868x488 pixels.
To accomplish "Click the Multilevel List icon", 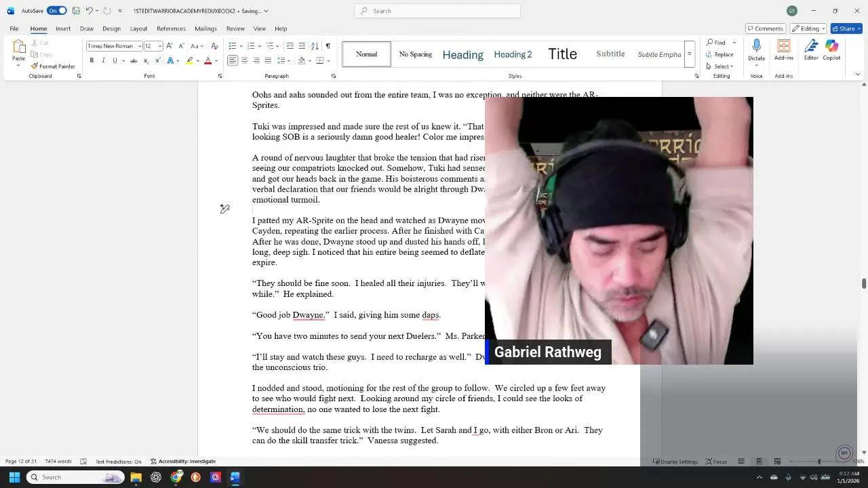I will (269, 46).
